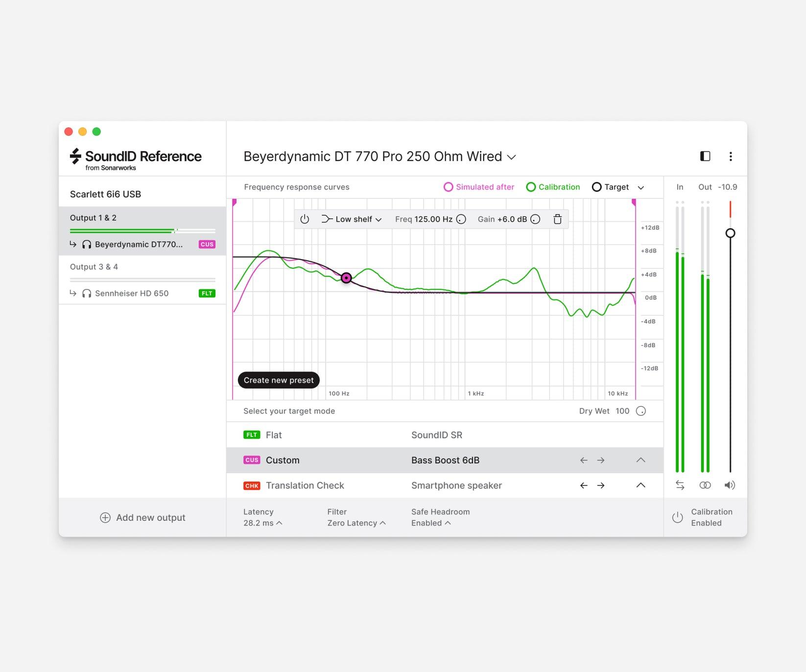
Task: Select the Output 3 & 4 device
Action: (x=94, y=267)
